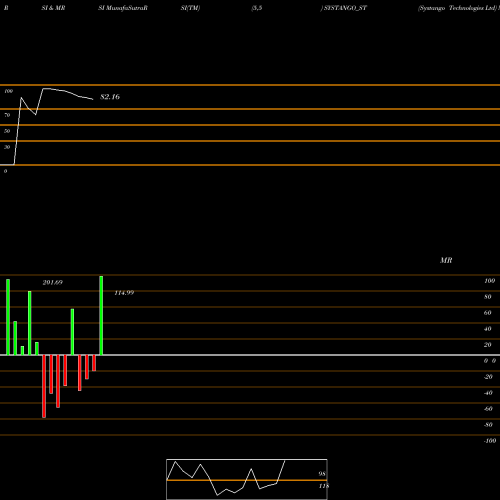Click the 40 label on the MR right axis
The image size is (500, 500).
click(x=488, y=329)
